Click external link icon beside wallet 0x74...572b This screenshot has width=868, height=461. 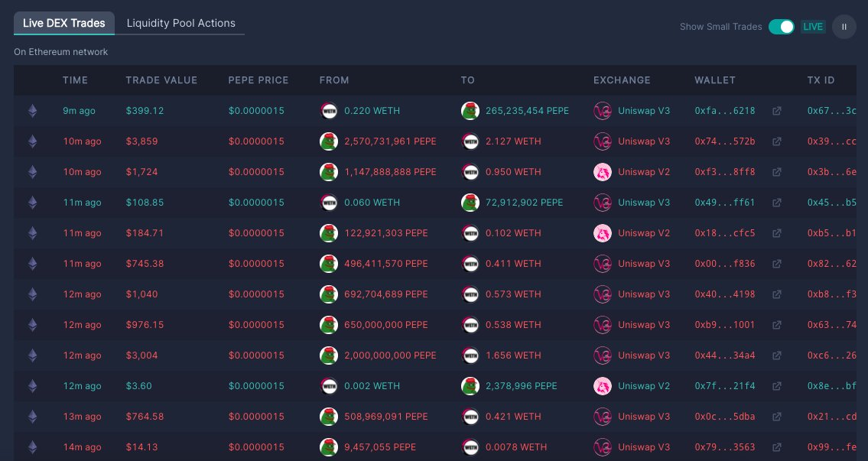pos(777,141)
